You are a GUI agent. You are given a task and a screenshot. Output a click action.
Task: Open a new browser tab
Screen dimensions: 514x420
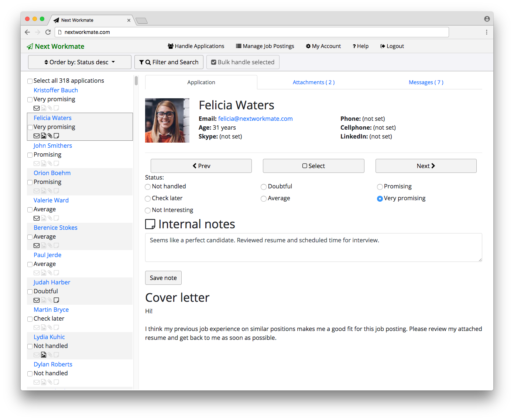click(x=141, y=21)
